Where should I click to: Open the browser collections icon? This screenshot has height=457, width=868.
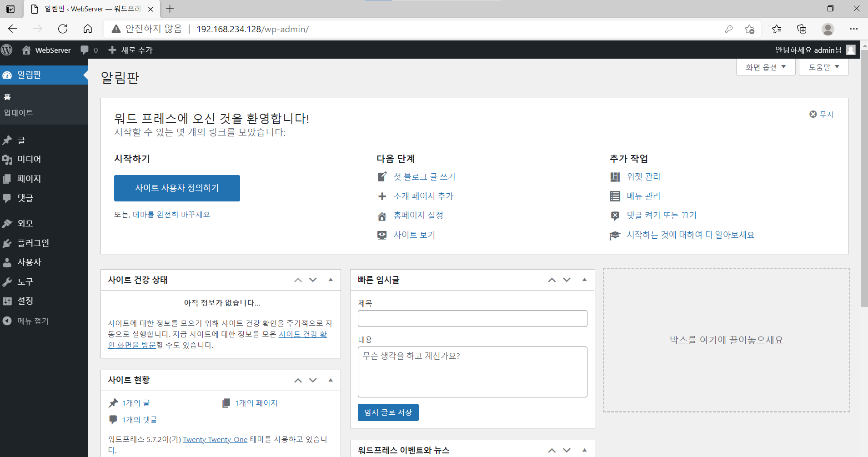(x=802, y=29)
